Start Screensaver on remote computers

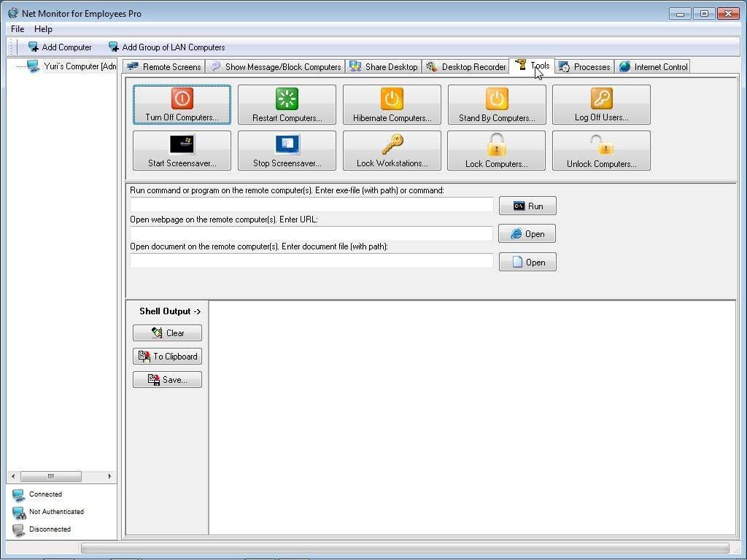pos(182,150)
